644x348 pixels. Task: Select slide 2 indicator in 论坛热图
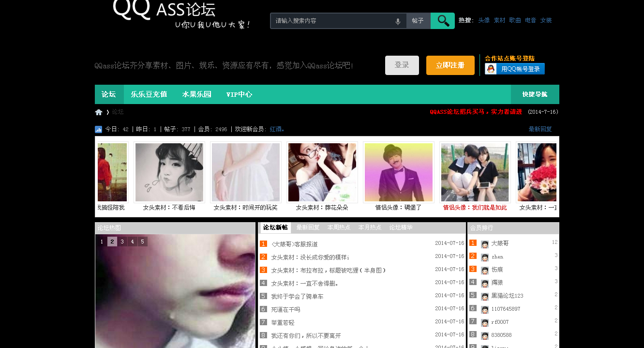(112, 242)
